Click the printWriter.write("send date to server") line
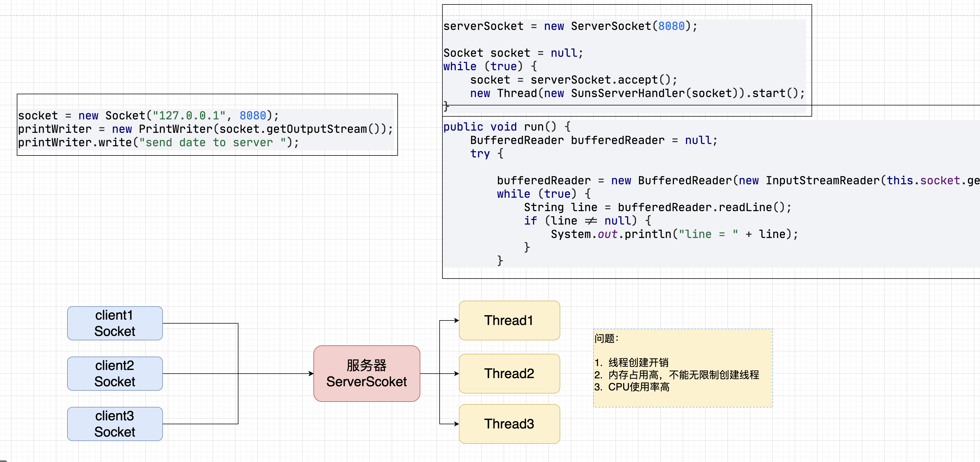This screenshot has width=980, height=462. click(158, 143)
